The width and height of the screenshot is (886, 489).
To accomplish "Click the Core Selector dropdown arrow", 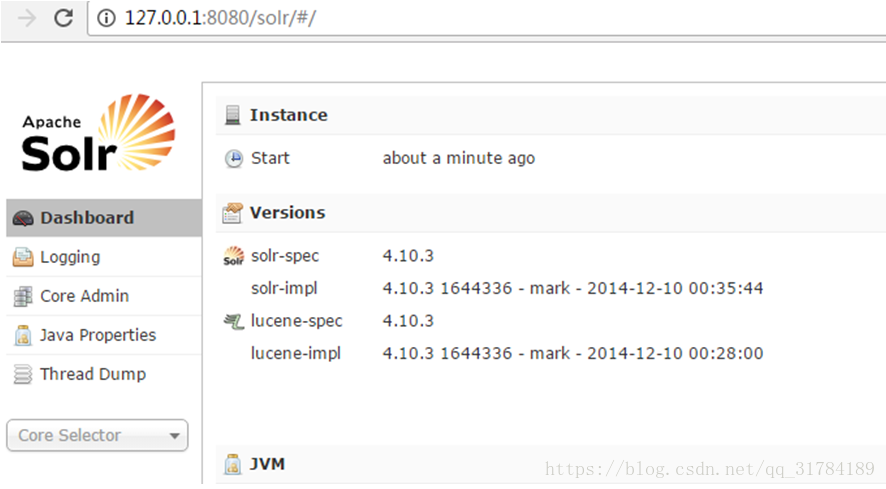I will coord(175,436).
